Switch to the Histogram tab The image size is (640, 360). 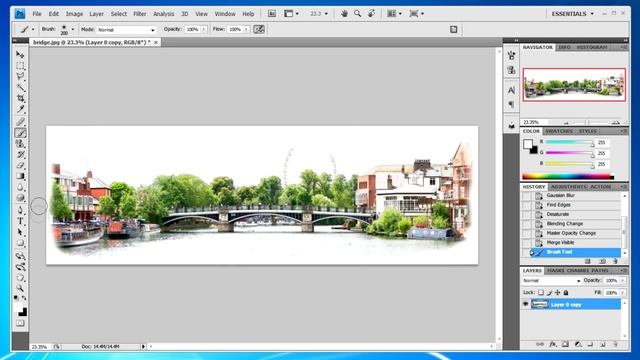coord(592,47)
